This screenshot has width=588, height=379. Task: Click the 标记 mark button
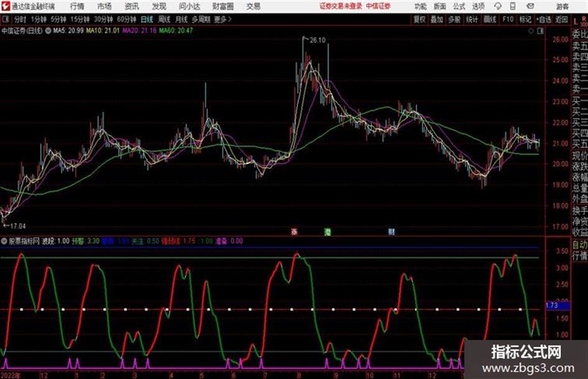(x=525, y=19)
